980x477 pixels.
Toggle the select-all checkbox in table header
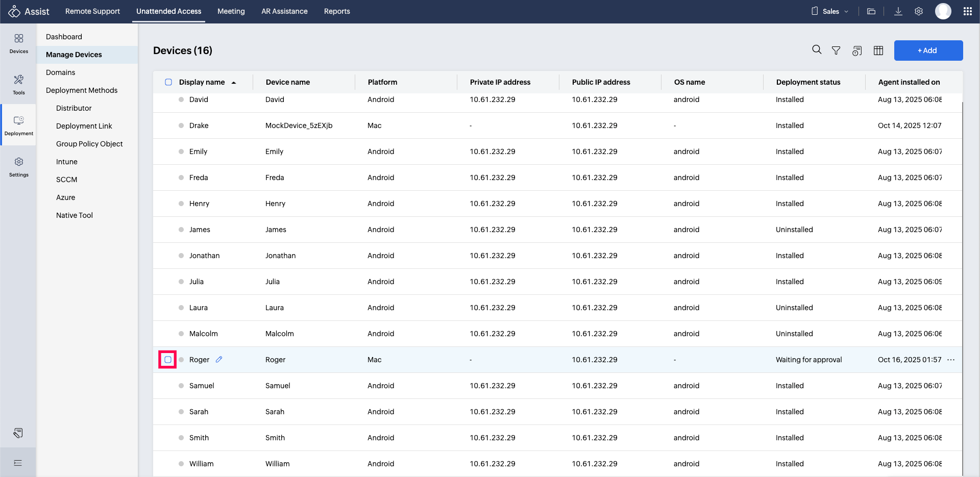(168, 82)
